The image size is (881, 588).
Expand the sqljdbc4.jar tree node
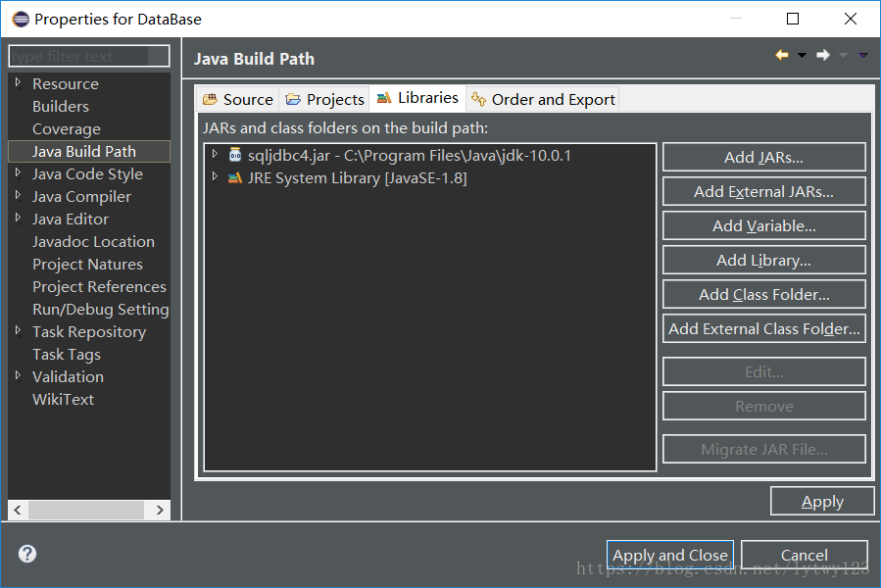(216, 155)
